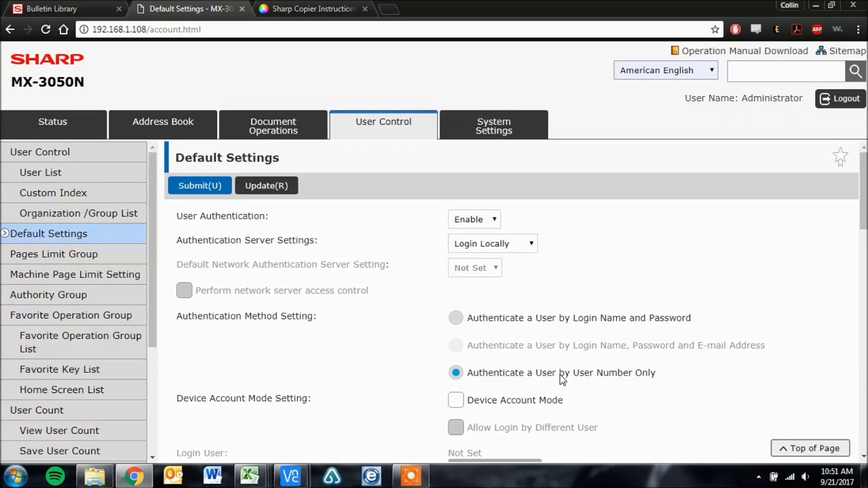Open the W. extension icon
Viewport: 868px width, 488px height.
(837, 29)
